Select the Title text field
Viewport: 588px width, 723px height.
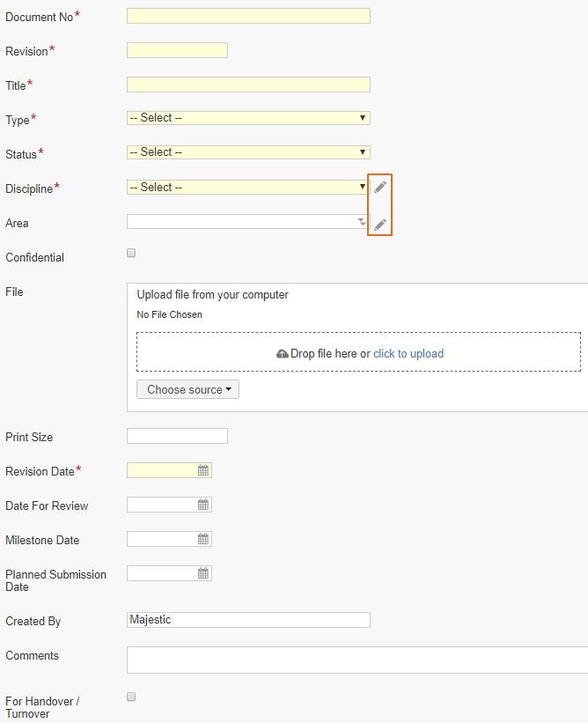pyautogui.click(x=248, y=85)
